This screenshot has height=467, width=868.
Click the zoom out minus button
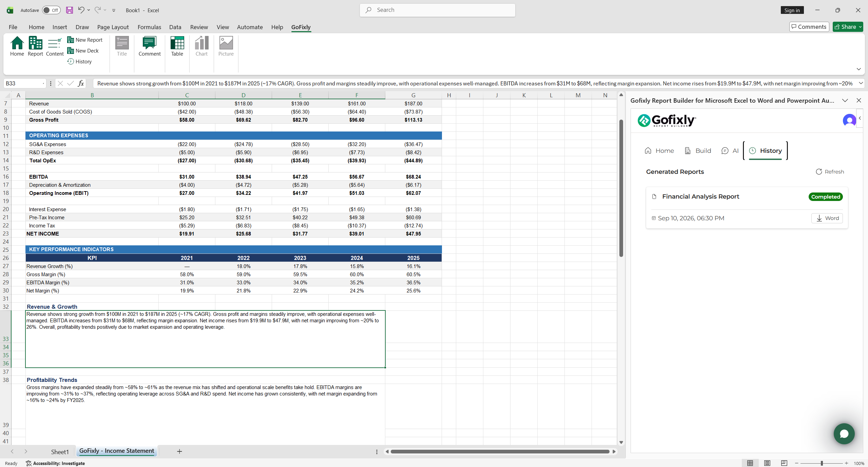[797, 463]
